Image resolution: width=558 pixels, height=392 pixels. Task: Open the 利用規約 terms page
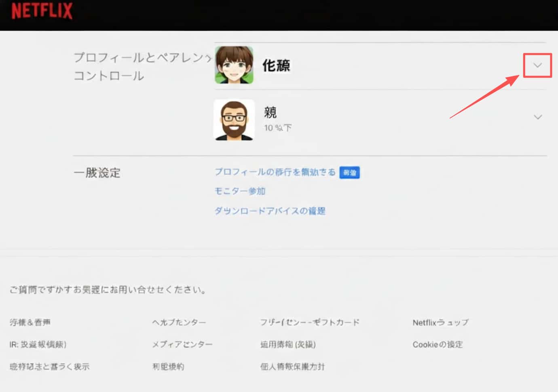pos(168,367)
